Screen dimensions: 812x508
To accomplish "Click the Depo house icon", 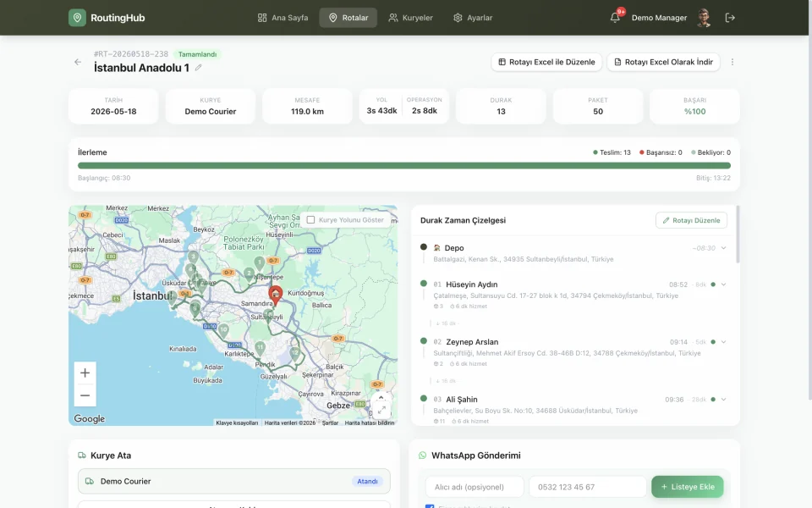I will point(437,248).
